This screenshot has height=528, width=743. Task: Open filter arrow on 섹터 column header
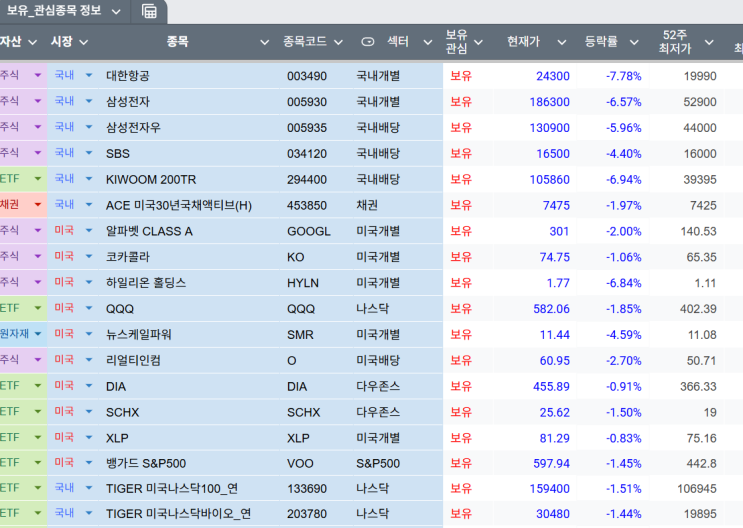427,42
